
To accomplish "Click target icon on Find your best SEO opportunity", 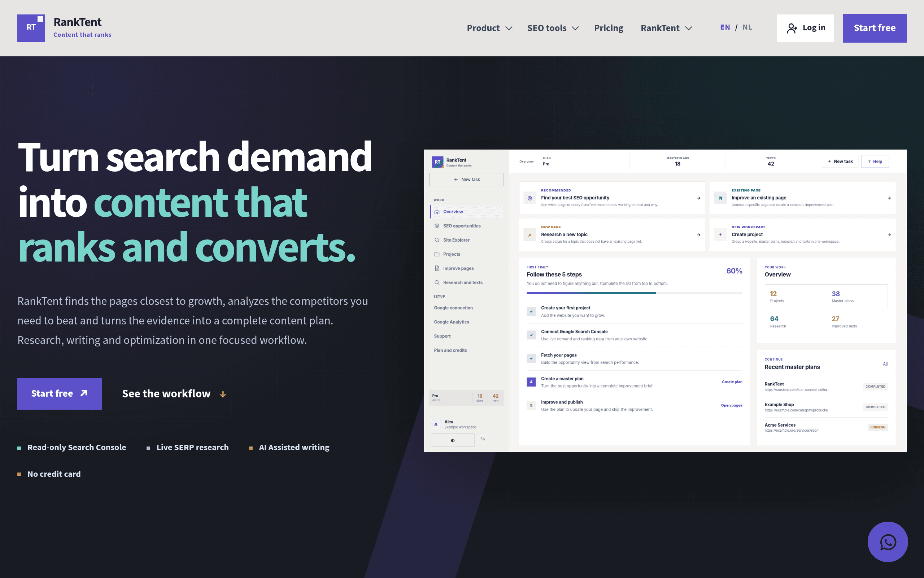I will (529, 198).
